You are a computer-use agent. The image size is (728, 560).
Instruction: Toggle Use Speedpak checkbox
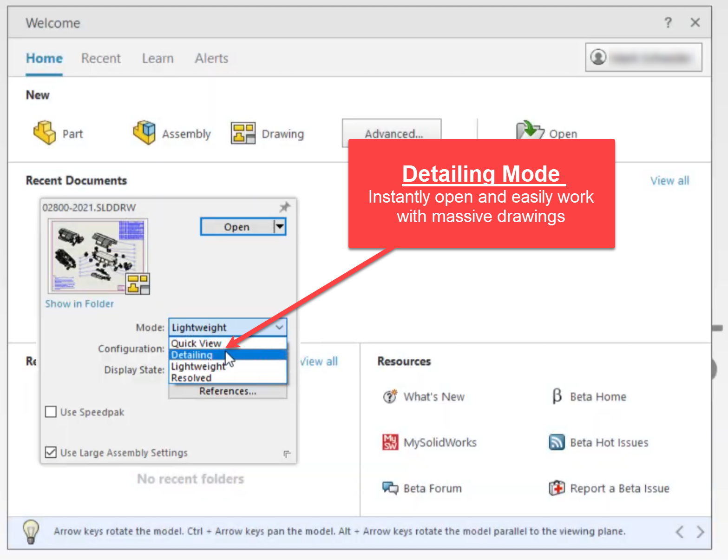pyautogui.click(x=51, y=412)
